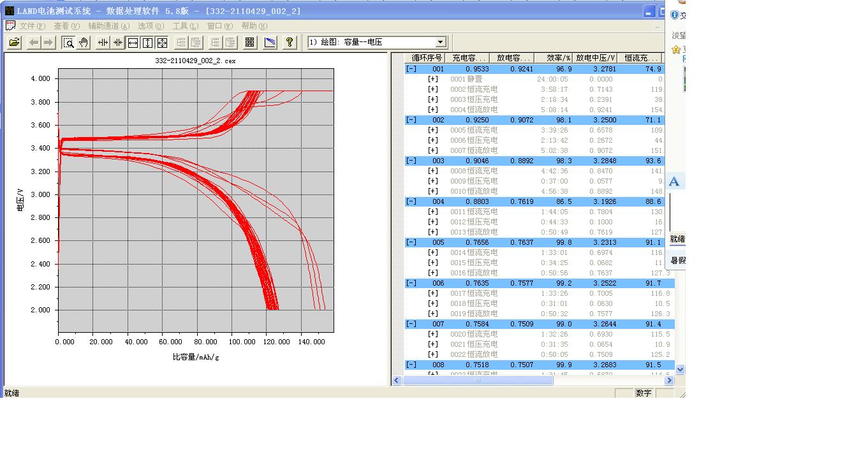Click the 96.9 efficiency cell in cycle 001
Screen dimensions: 868x466
(x=564, y=69)
